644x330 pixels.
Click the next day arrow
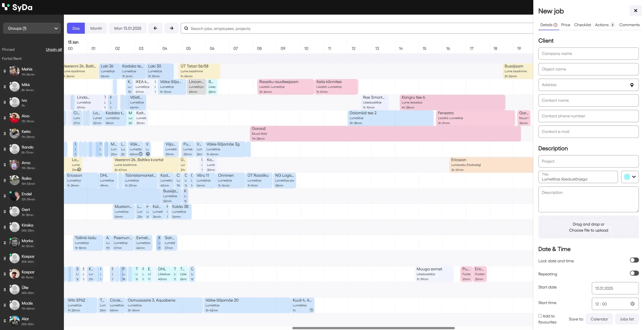tap(171, 28)
